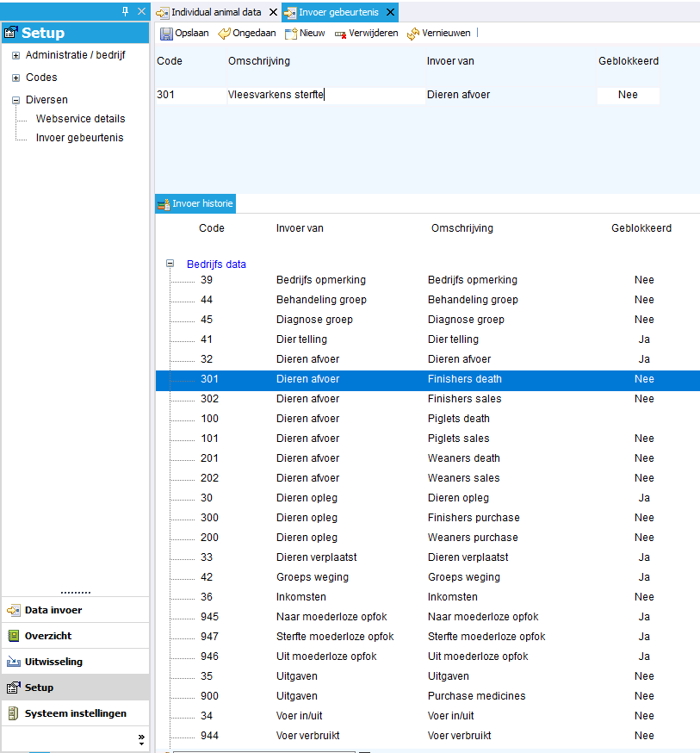Select row 946 Uit moederloze opfok
700x753 pixels.
pos(427,657)
